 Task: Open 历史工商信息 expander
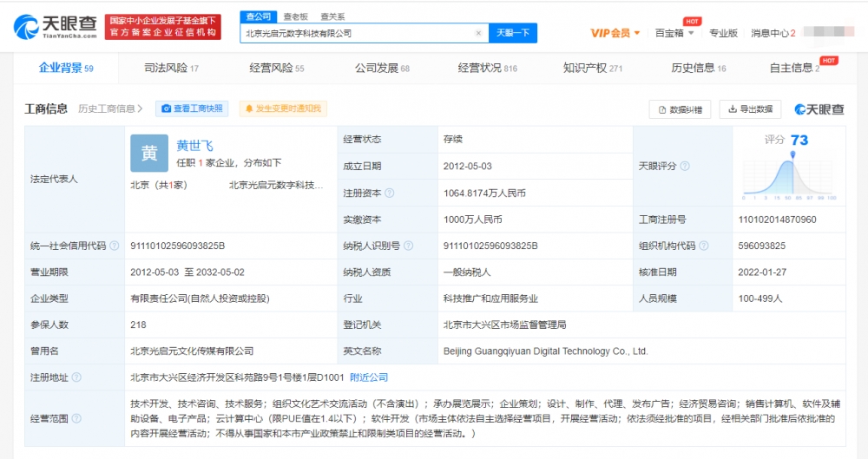coord(110,108)
